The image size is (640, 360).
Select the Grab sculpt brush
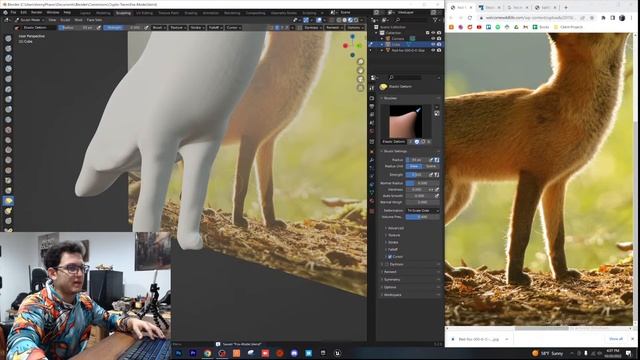(x=8, y=191)
